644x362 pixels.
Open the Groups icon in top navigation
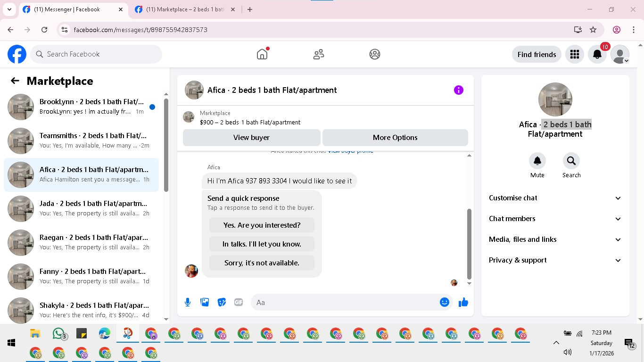point(375,54)
